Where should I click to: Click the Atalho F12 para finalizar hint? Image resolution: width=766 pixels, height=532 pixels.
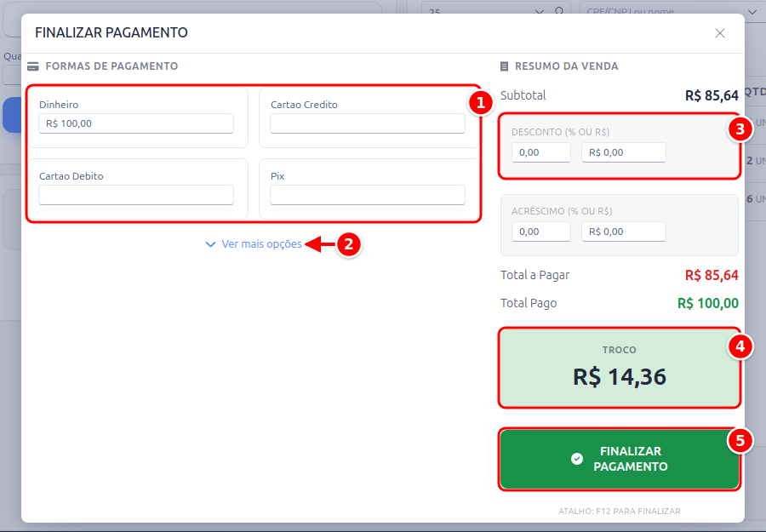(x=620, y=511)
